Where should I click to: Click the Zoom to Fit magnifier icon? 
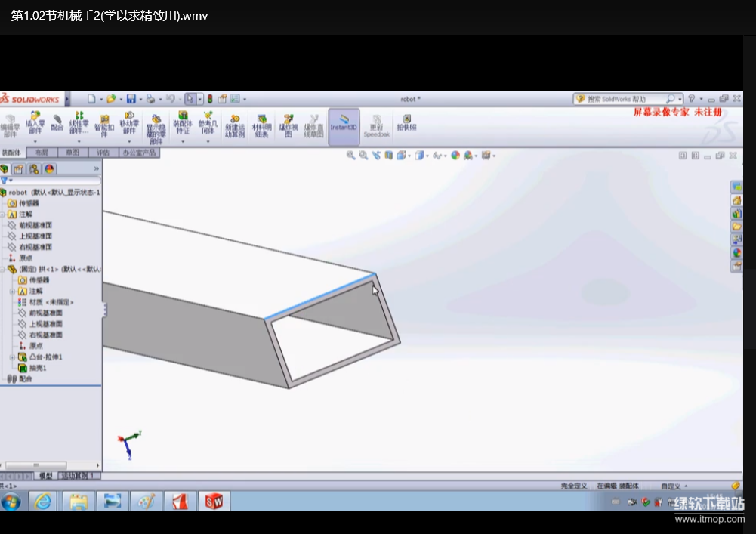pyautogui.click(x=350, y=156)
